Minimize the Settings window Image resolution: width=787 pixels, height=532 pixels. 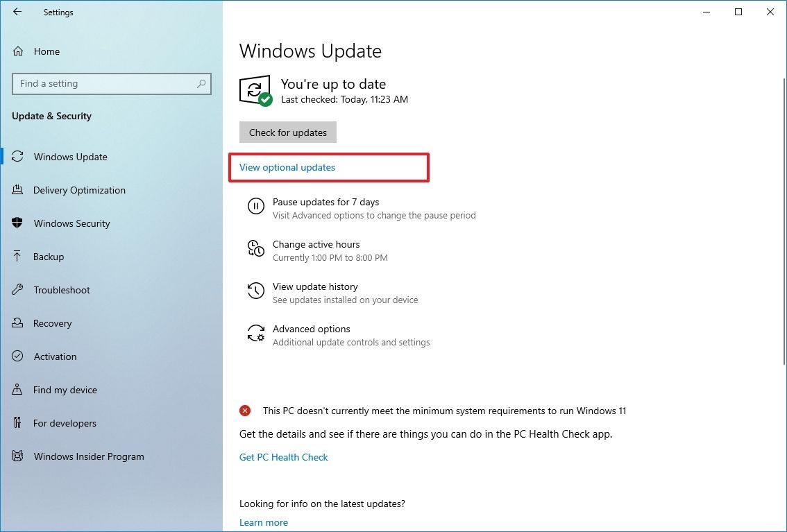[x=706, y=12]
